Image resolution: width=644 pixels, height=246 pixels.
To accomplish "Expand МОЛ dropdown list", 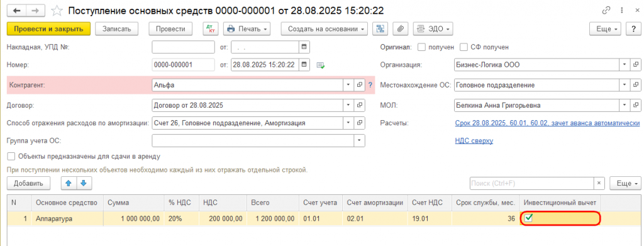I will (625, 105).
